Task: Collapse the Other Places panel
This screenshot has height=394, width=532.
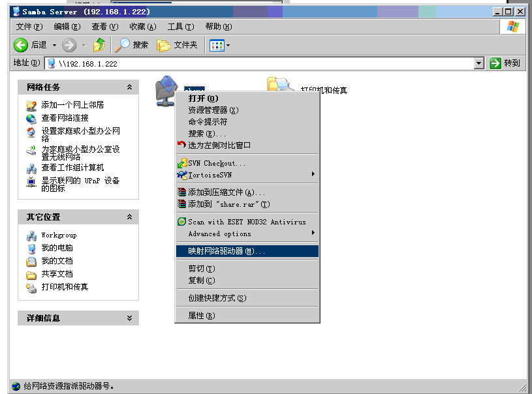Action: (129, 217)
